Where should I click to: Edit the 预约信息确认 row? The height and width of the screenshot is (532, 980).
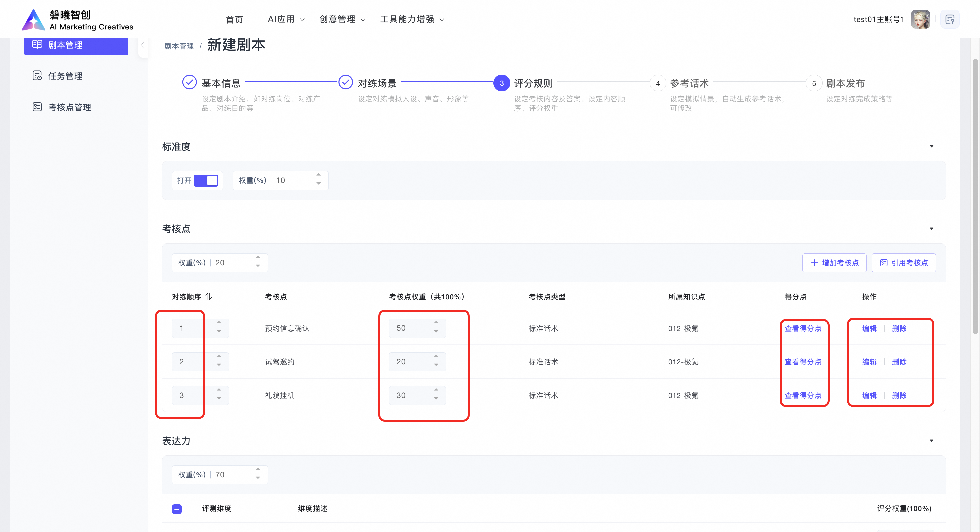[x=869, y=328]
